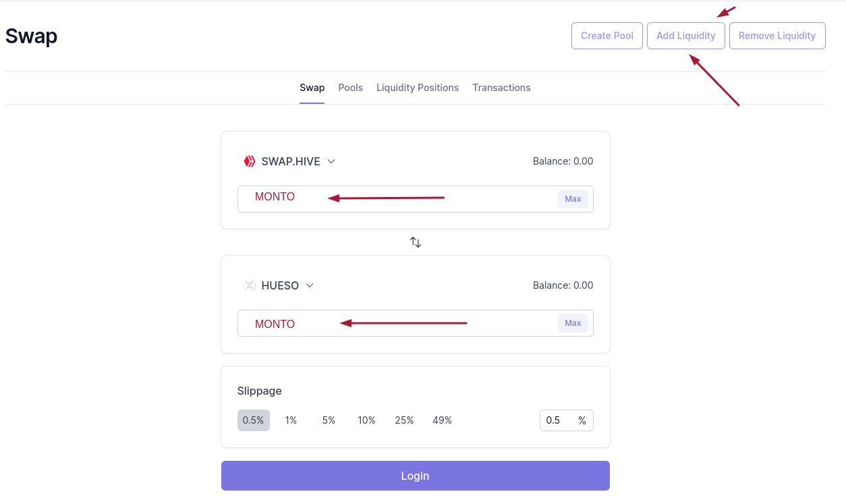Click the Slippage heading
The height and width of the screenshot is (504, 846).
(x=260, y=391)
